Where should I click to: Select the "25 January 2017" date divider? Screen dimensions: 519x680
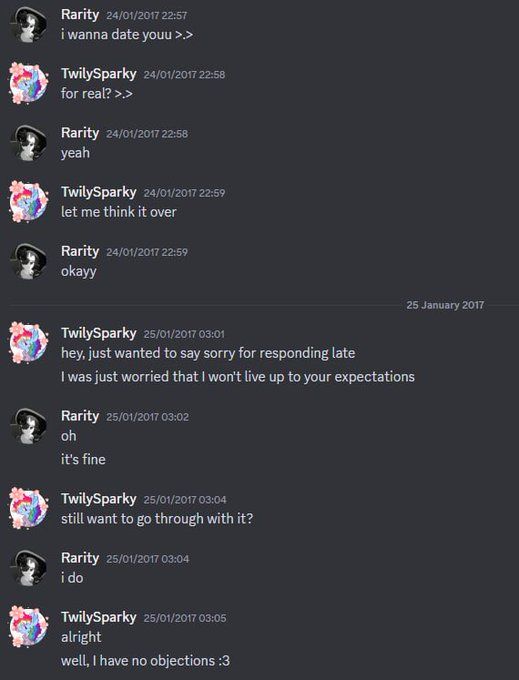(445, 305)
